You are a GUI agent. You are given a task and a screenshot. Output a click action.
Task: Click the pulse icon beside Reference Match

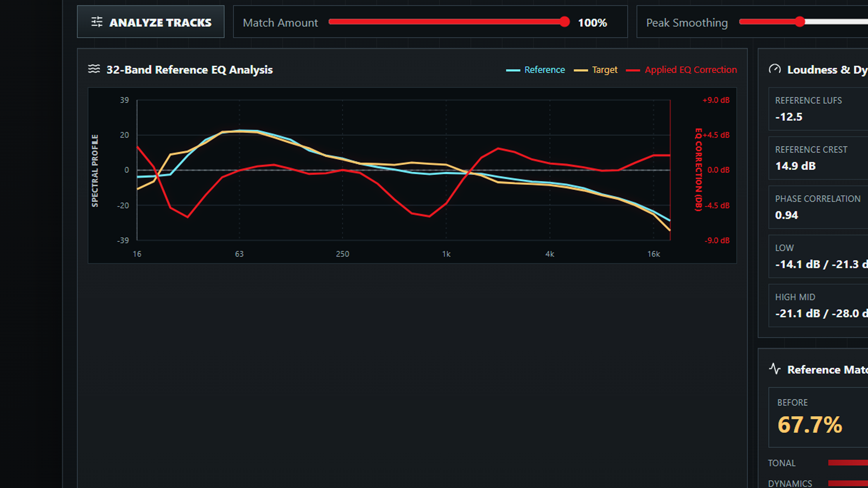click(x=775, y=369)
